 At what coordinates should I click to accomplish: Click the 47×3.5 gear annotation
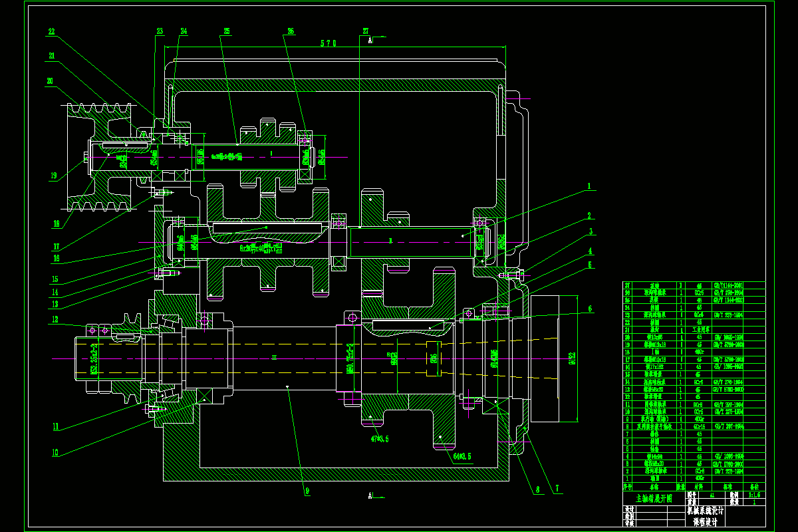(380, 439)
